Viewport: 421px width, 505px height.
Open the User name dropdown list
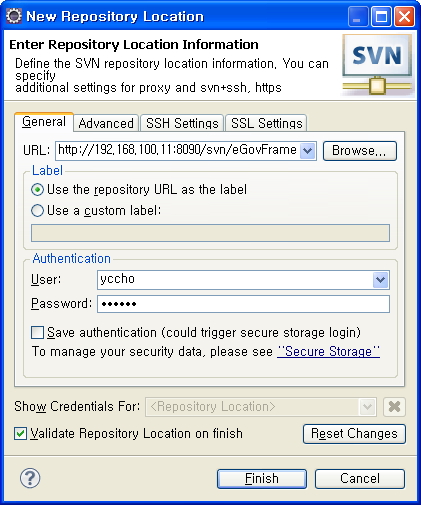[380, 280]
